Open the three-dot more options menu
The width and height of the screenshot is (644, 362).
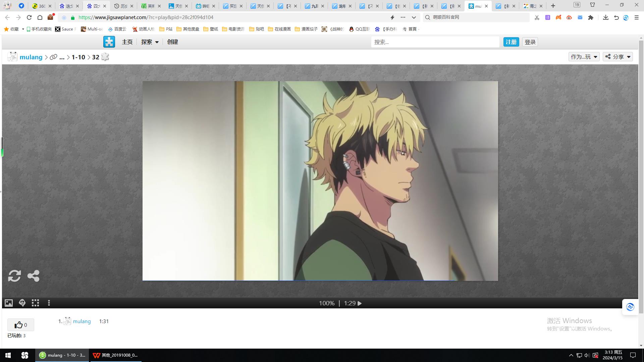coord(49,303)
